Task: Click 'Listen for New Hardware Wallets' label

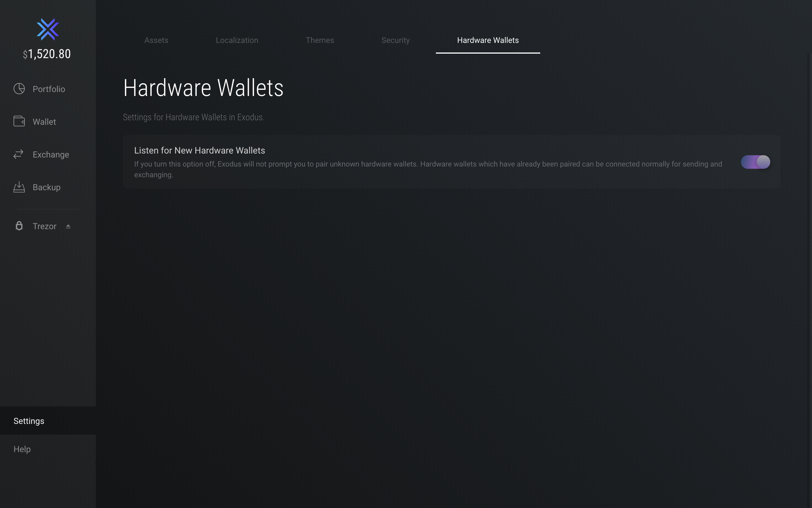Action: 200,150
